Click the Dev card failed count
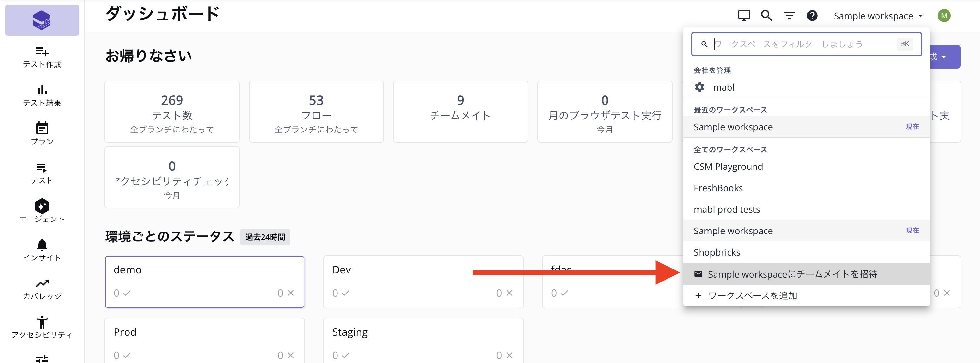This screenshot has height=363, width=980. click(505, 293)
